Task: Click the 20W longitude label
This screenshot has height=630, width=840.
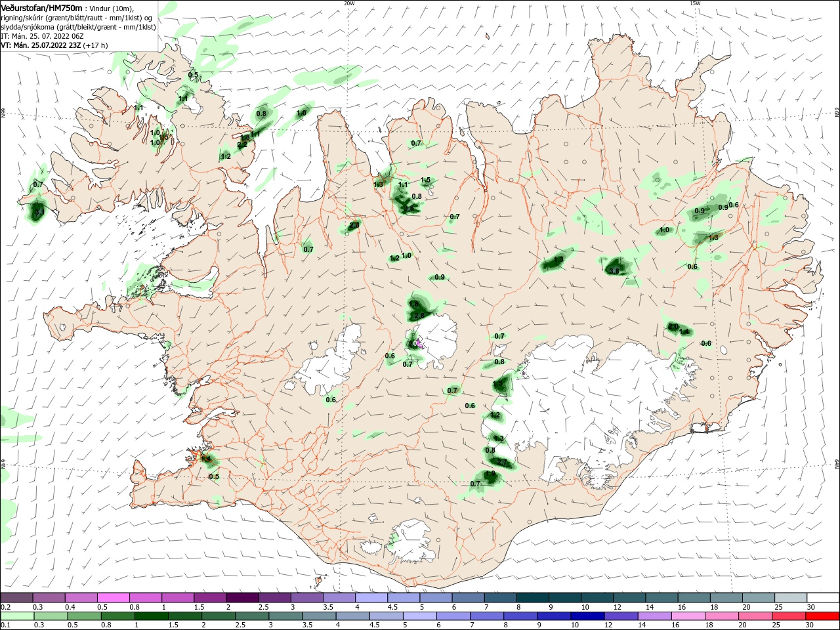Action: 349,3
